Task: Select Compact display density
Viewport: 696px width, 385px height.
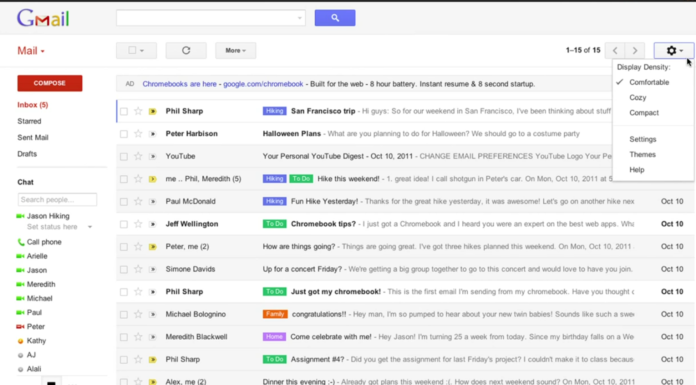Action: (x=644, y=113)
